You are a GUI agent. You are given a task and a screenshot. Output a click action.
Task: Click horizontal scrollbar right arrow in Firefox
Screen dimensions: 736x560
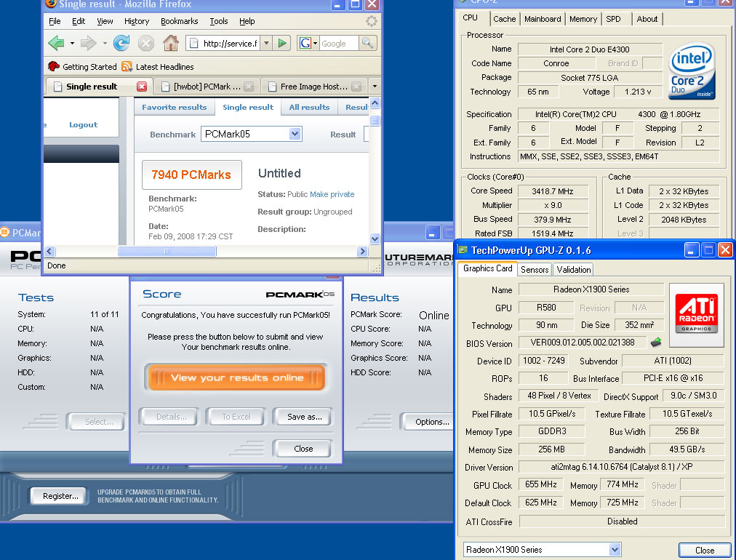[x=362, y=251]
